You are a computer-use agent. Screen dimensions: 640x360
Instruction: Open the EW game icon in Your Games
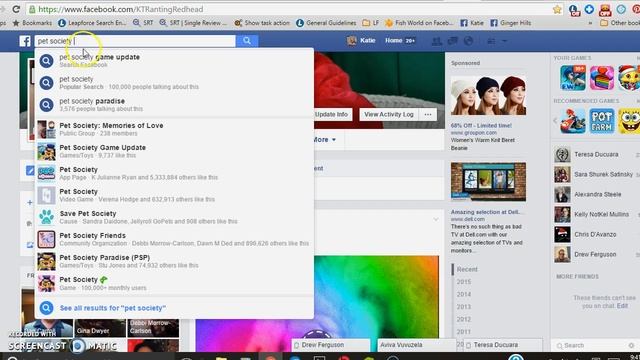click(x=573, y=78)
